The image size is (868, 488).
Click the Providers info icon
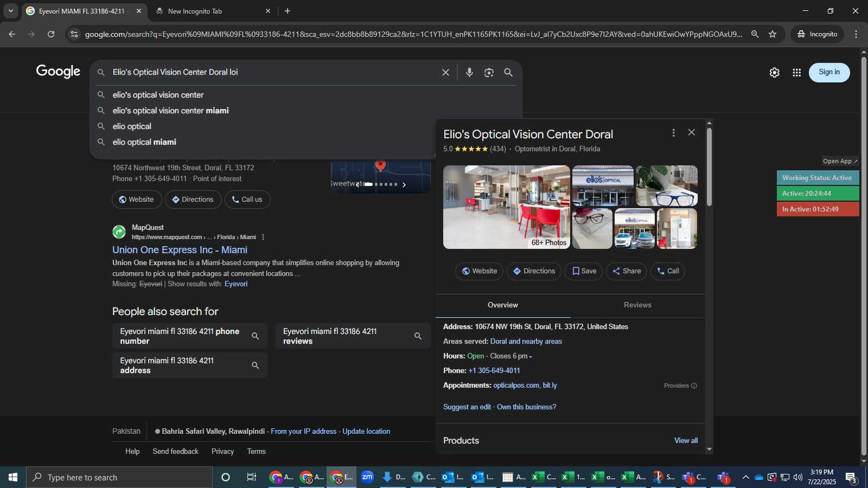(x=694, y=386)
